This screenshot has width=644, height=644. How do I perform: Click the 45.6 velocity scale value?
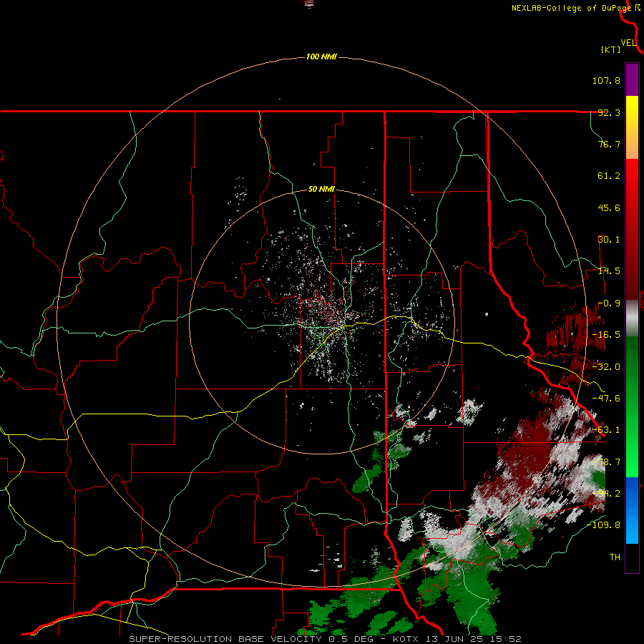point(609,208)
